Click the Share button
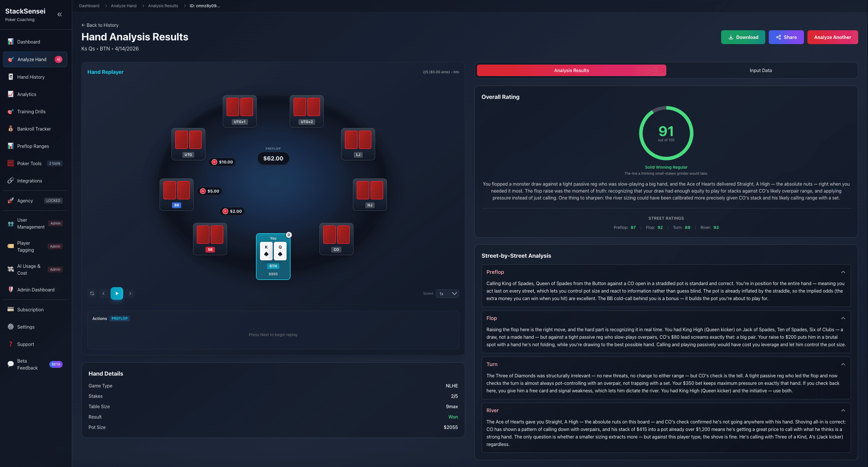Screen dimensions: 868x467 [786, 37]
